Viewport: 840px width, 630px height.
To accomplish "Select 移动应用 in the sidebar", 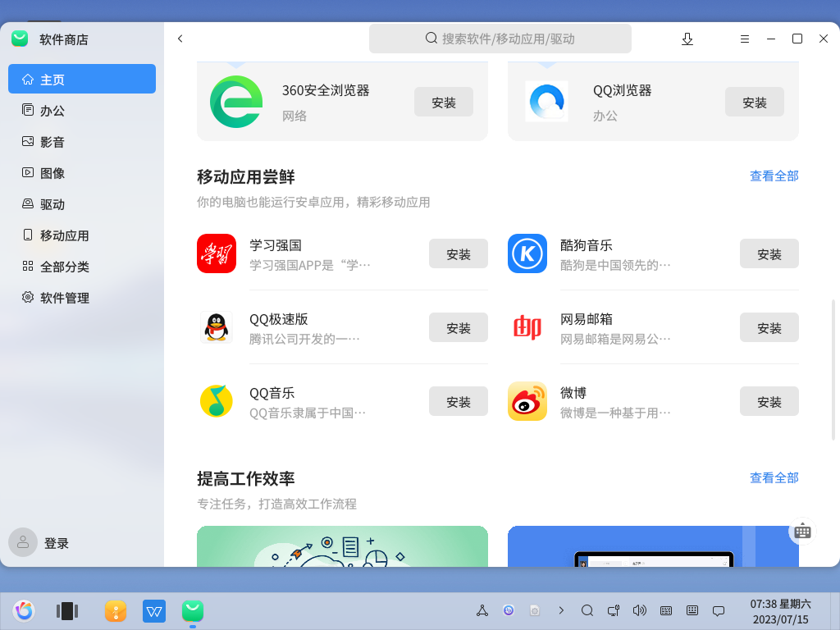I will point(82,235).
